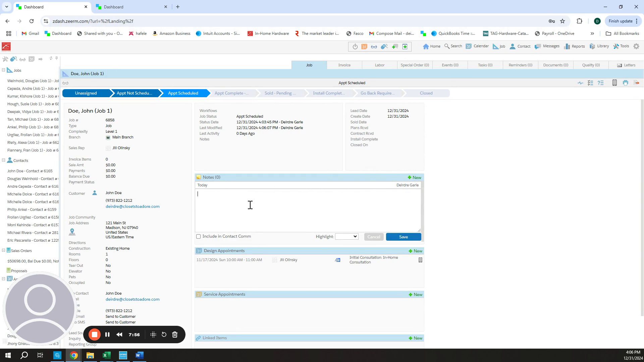Collapse the Jobs tree section
This screenshot has width=644, height=362.
click(x=4, y=70)
